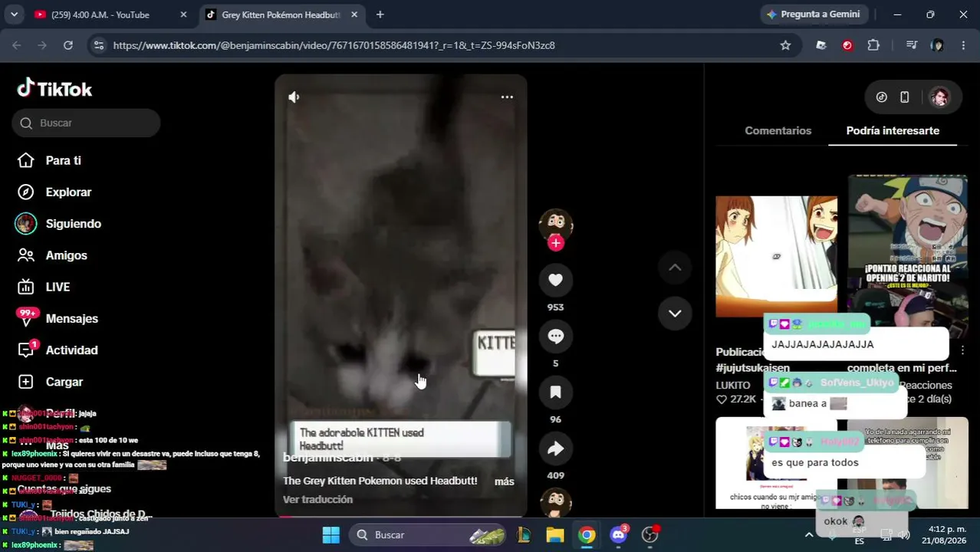The height and width of the screenshot is (552, 980).
Task: Open the video three-dots options menu
Action: [507, 97]
